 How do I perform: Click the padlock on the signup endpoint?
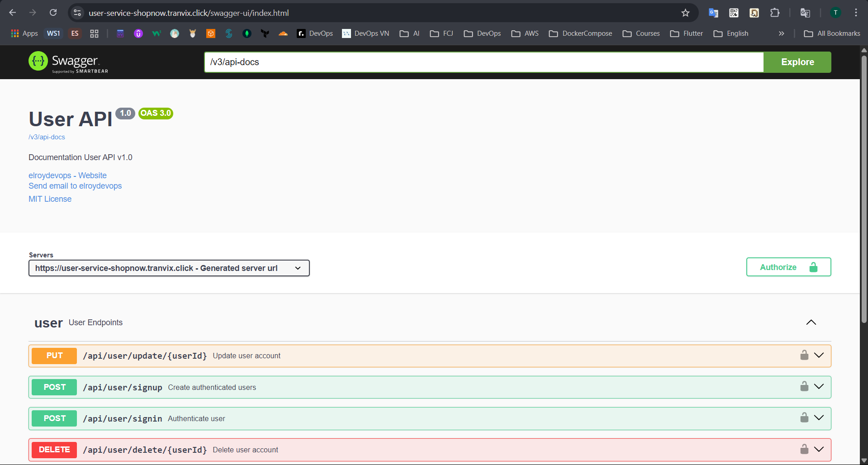804,386
